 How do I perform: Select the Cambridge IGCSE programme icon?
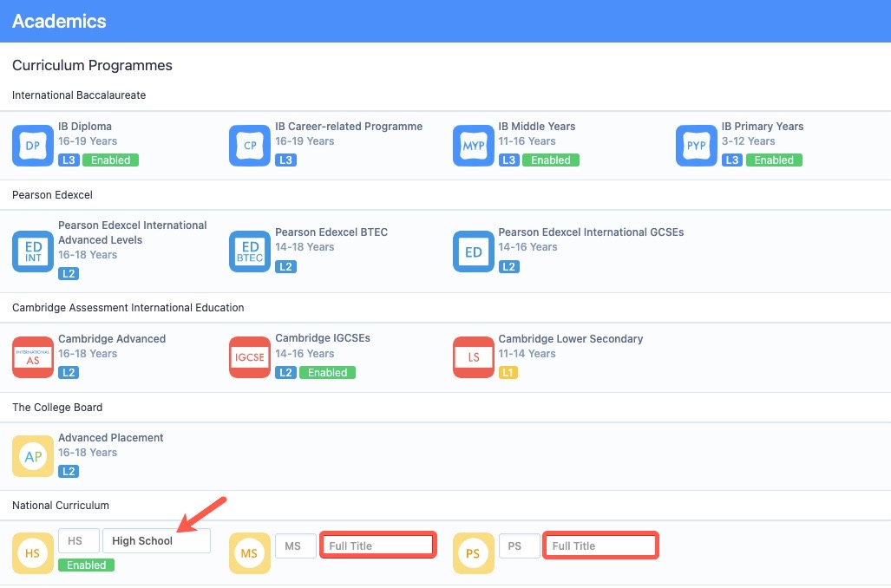249,357
